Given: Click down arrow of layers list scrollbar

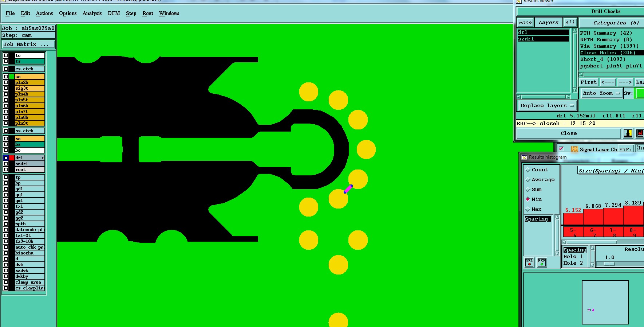Looking at the screenshot, I should click(x=575, y=90).
